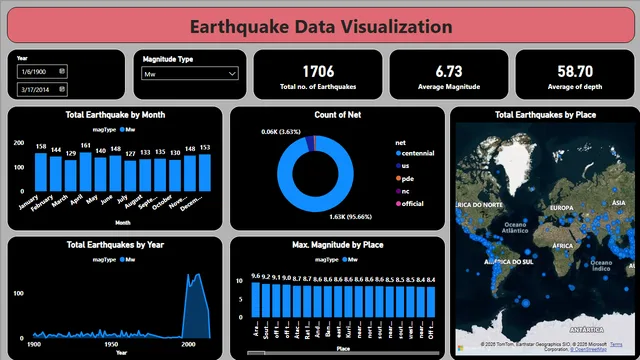Viewport: 640px width, 360px height.
Task: Select the 6.73 Average Magnitude card
Action: pyautogui.click(x=449, y=75)
